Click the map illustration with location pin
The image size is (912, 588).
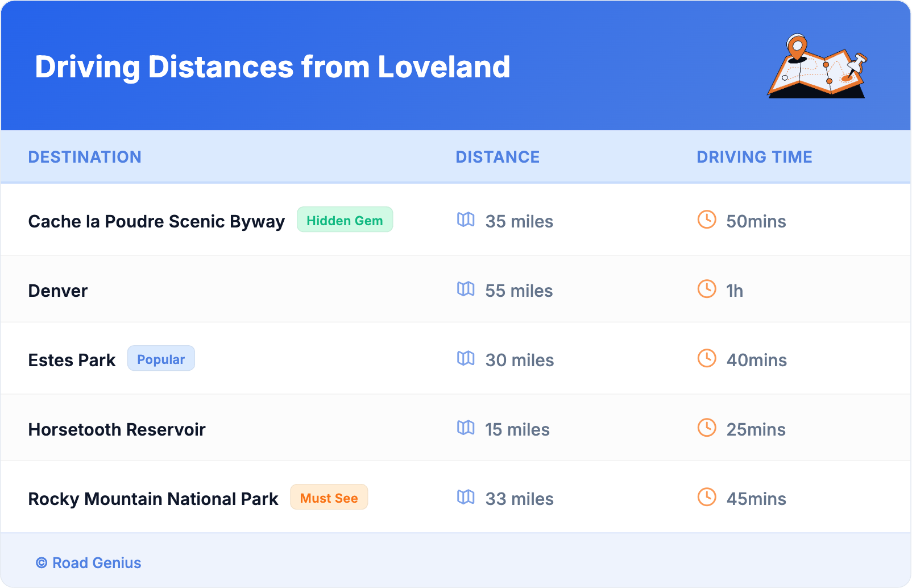point(817,67)
